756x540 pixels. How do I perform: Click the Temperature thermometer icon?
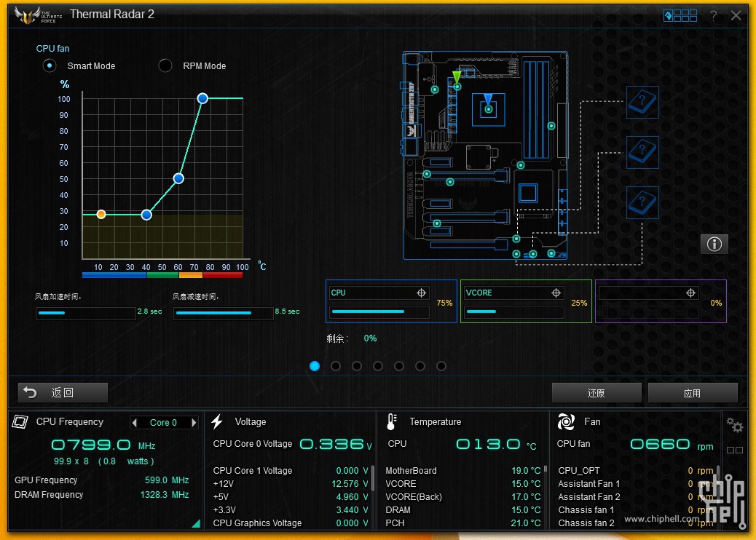click(x=392, y=421)
